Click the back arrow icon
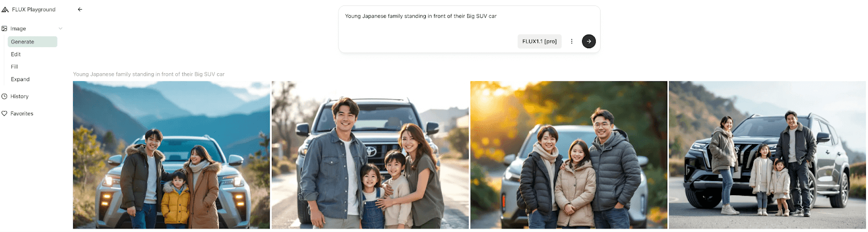 click(80, 9)
